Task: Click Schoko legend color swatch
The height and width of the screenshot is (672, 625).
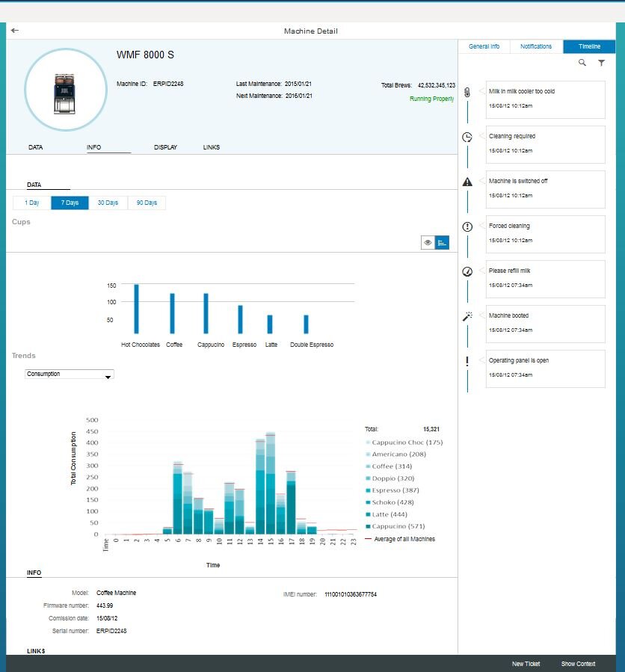Action: click(x=368, y=502)
